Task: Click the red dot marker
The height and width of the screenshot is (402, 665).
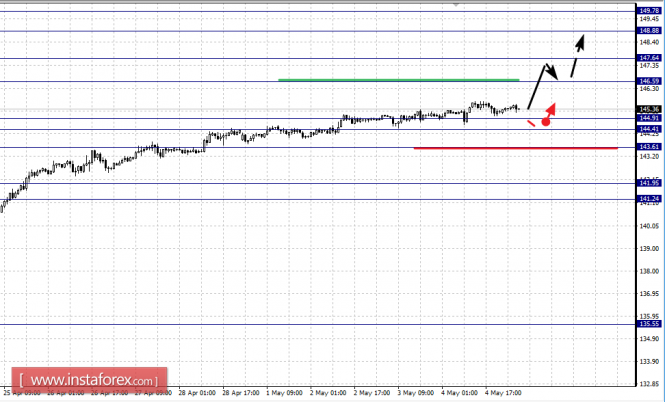Action: pyautogui.click(x=546, y=122)
